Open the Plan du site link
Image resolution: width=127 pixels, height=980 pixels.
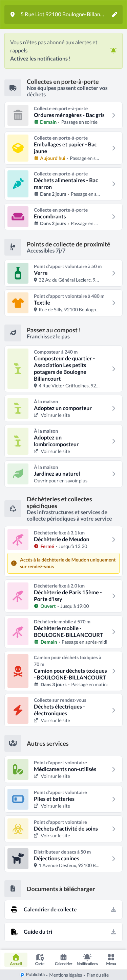[98, 975]
